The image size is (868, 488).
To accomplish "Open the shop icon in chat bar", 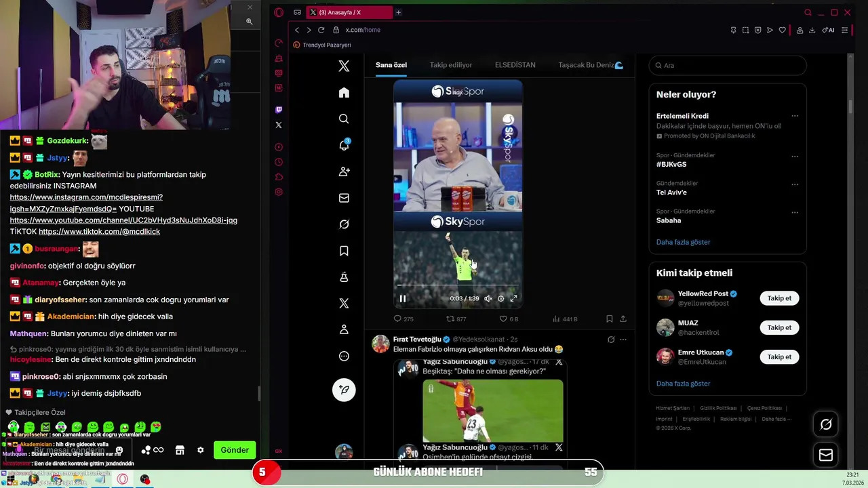I will (x=180, y=450).
